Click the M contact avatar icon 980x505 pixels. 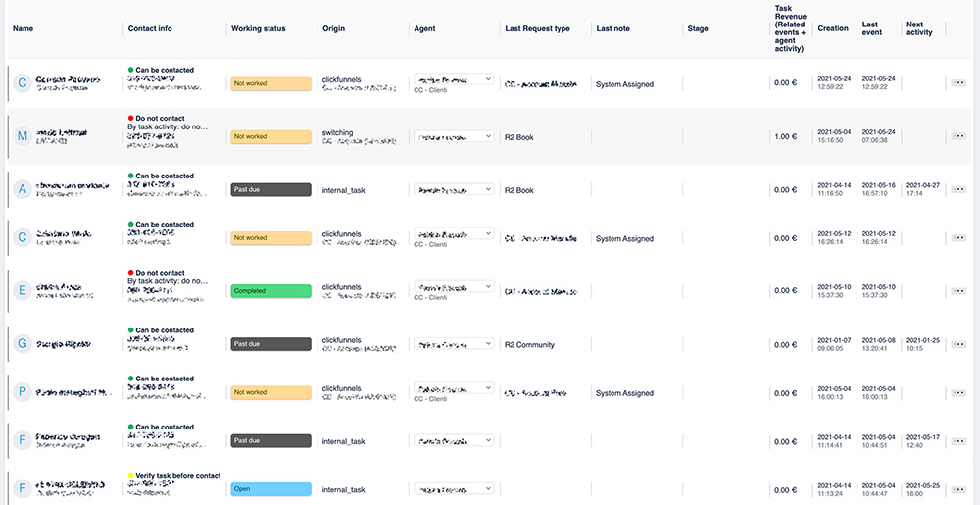[x=23, y=136]
